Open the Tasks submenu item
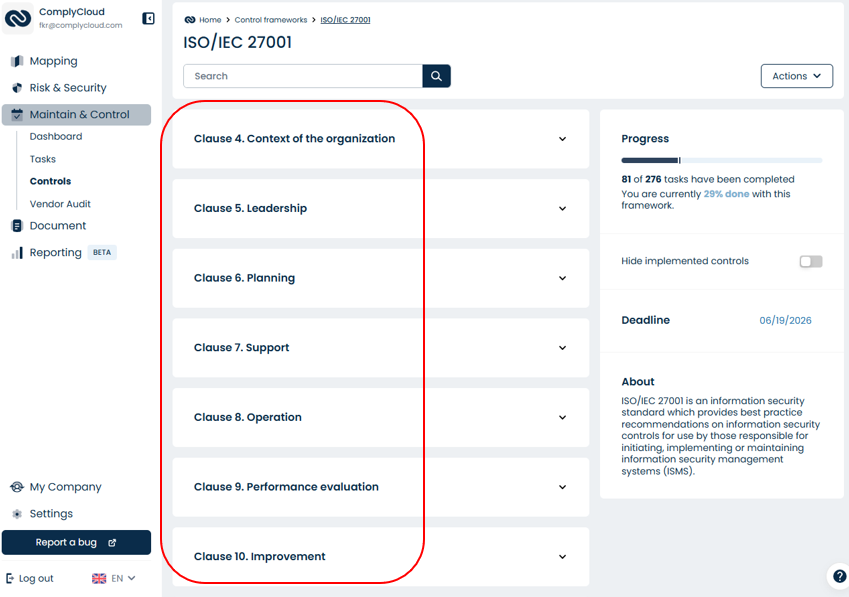Viewport: 849px width, 597px height. (x=43, y=159)
